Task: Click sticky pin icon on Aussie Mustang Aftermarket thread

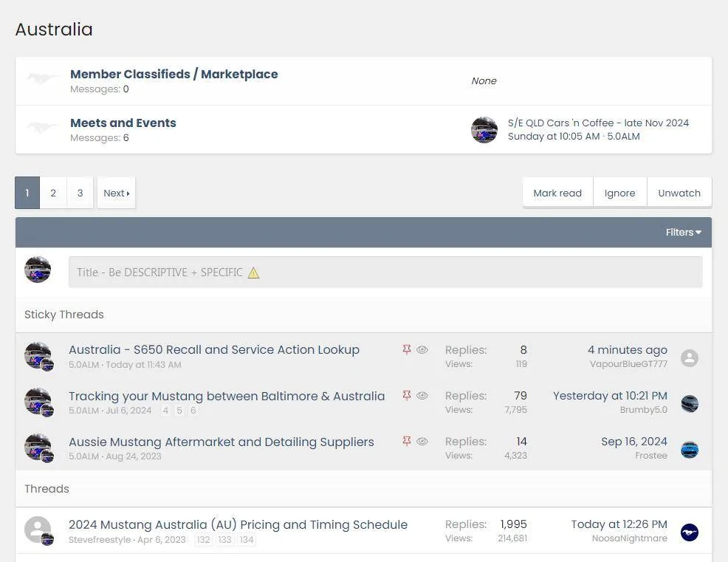Action: coord(407,441)
